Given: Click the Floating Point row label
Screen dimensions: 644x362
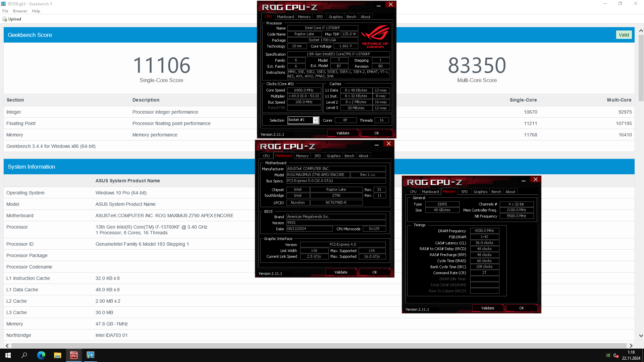Looking at the screenshot, I should 21,123.
